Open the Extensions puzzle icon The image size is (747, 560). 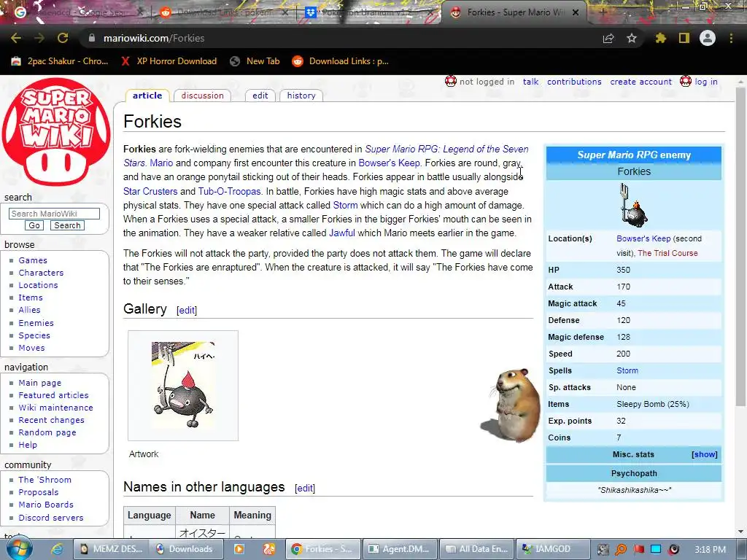click(x=661, y=38)
